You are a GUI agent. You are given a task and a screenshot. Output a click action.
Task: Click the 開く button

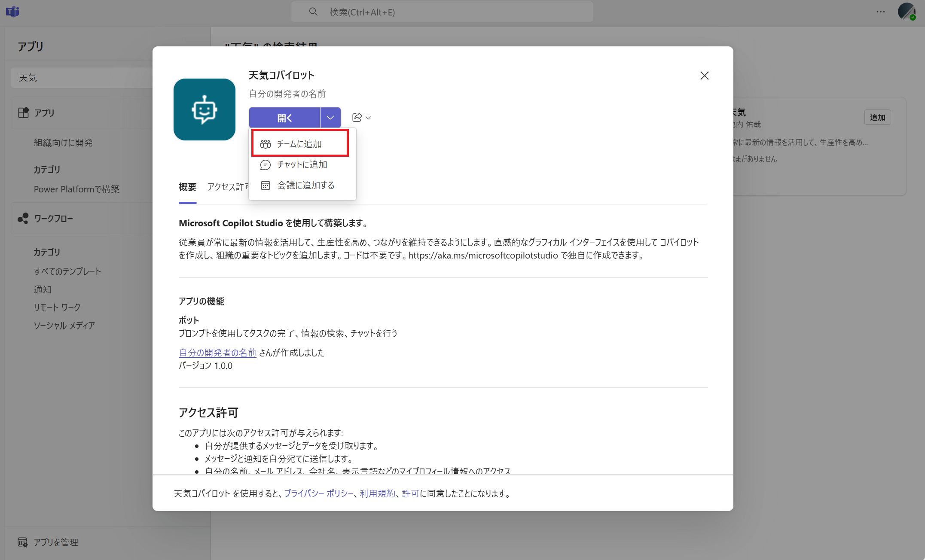coord(284,118)
